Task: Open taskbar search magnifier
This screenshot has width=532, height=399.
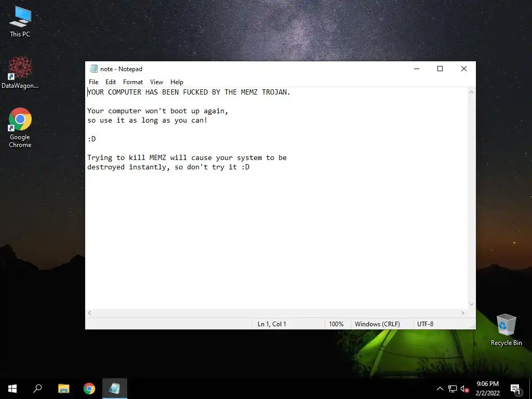Action: click(37, 389)
